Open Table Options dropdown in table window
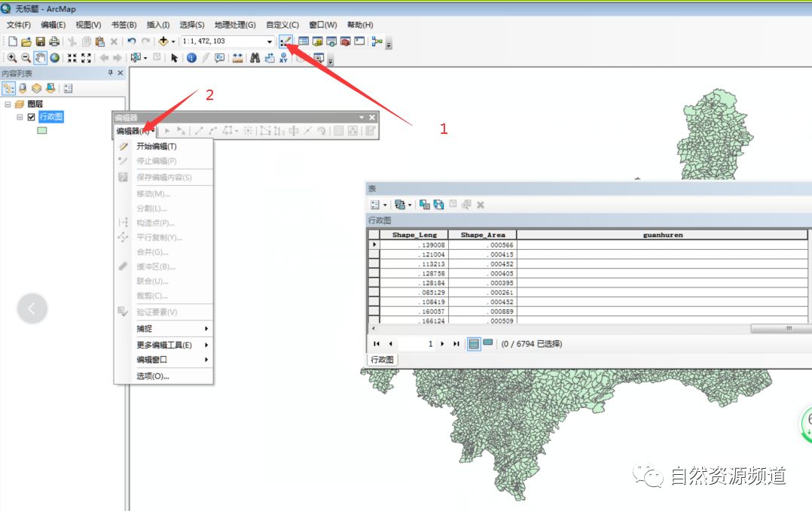The height and width of the screenshot is (511, 812). pyautogui.click(x=379, y=205)
